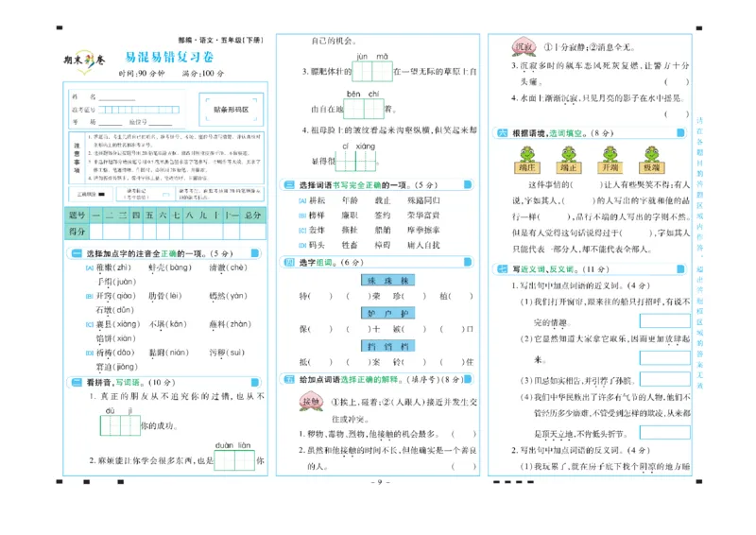The height and width of the screenshot is (535, 756).
Task: Click the text 邮编·语文·五年级[下册]
Action: click(220, 40)
